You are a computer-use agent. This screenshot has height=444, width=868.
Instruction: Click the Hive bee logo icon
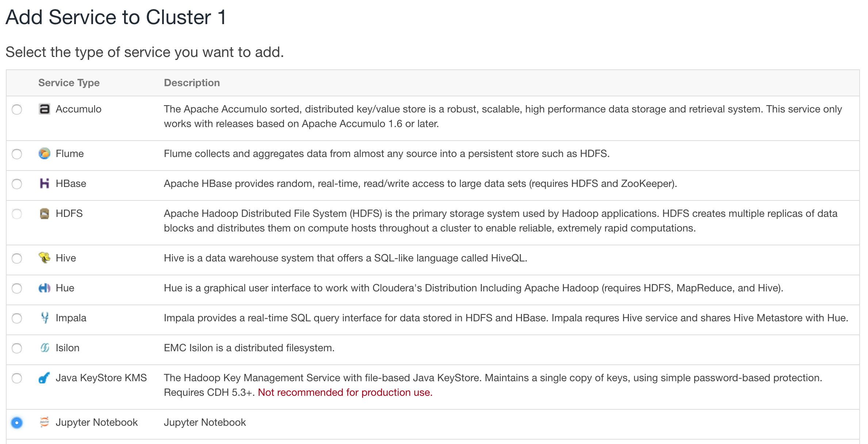pos(44,258)
